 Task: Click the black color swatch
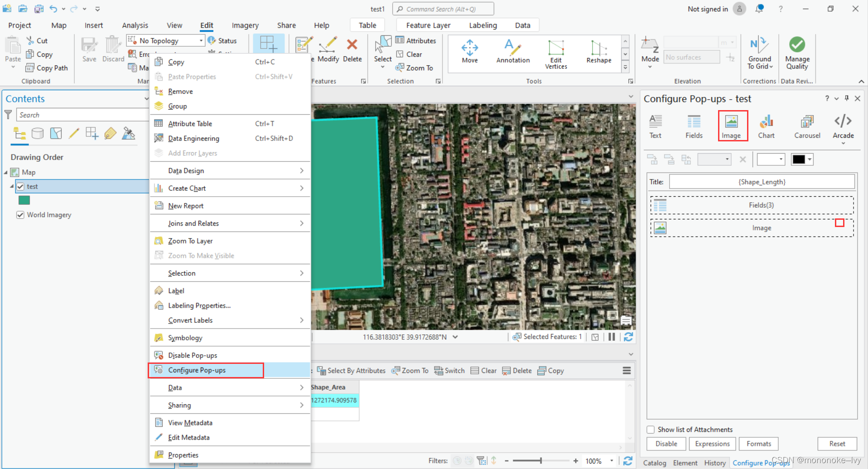(799, 159)
